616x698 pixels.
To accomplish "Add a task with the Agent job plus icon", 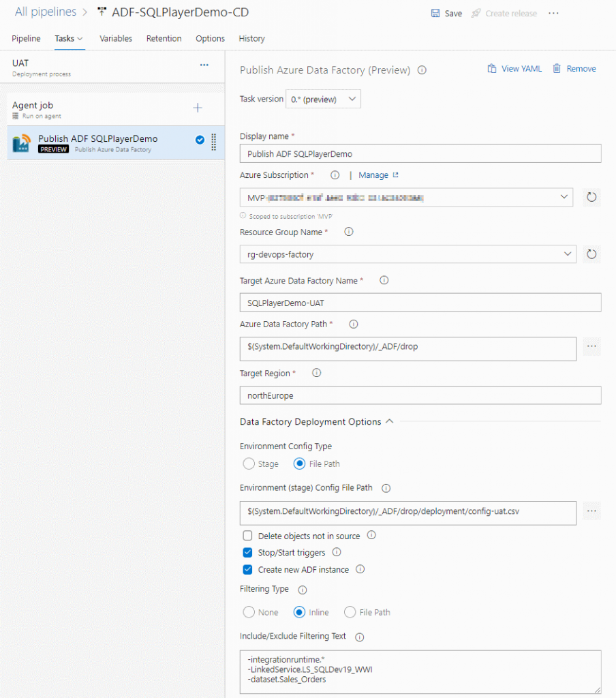I will point(197,107).
